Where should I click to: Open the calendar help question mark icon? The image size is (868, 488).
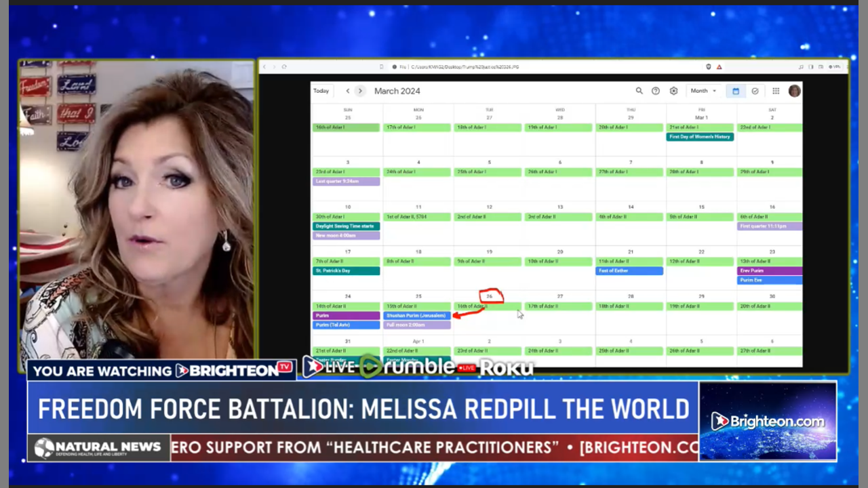tap(656, 91)
